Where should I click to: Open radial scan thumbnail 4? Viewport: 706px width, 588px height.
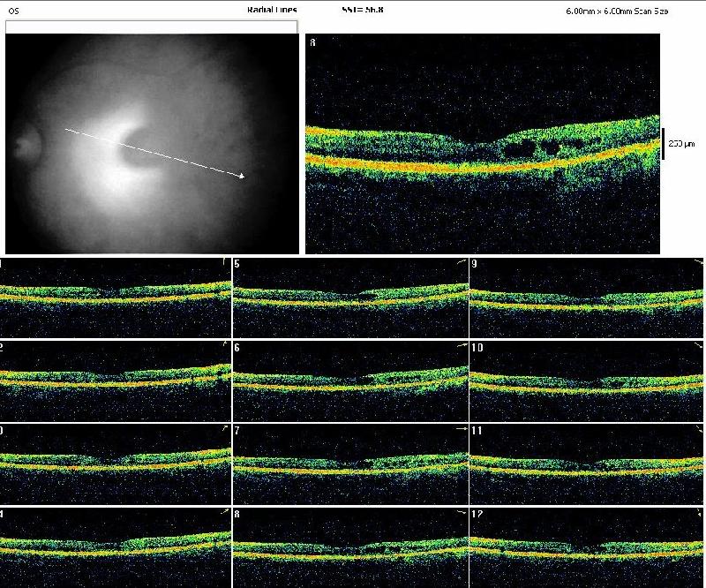pyautogui.click(x=115, y=547)
